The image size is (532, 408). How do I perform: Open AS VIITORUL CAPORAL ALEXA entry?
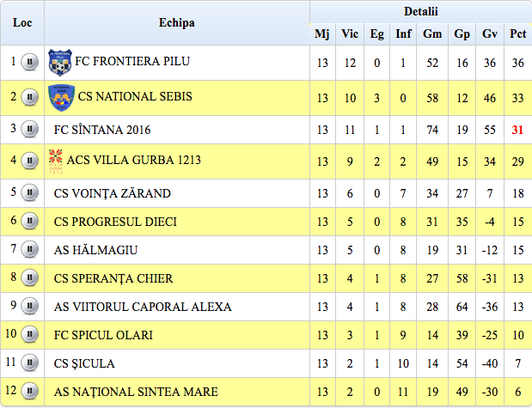coord(143,307)
